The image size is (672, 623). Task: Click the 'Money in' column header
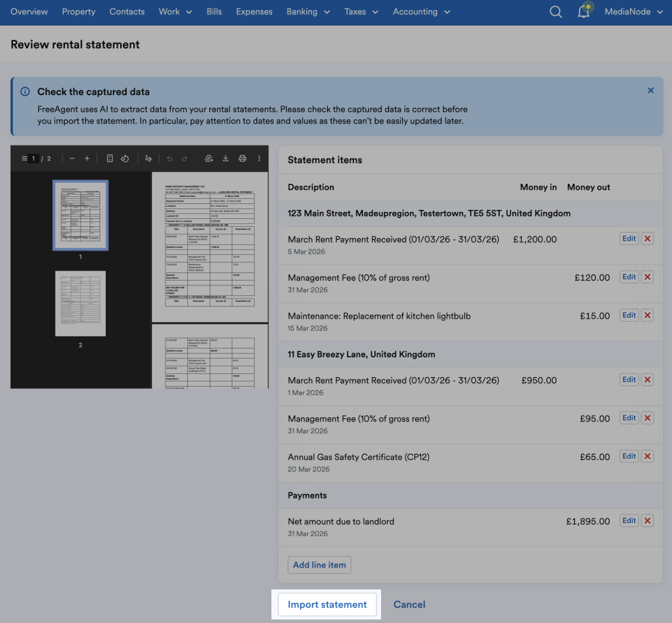(538, 187)
